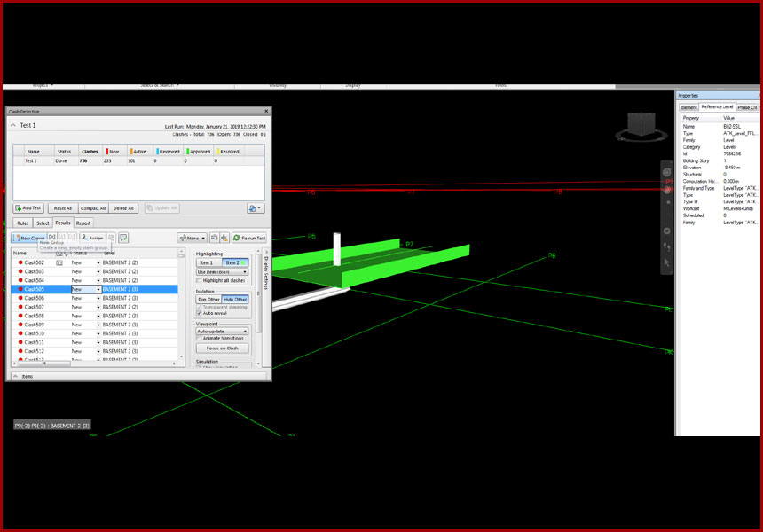Click the Focus on Clash button

point(222,348)
